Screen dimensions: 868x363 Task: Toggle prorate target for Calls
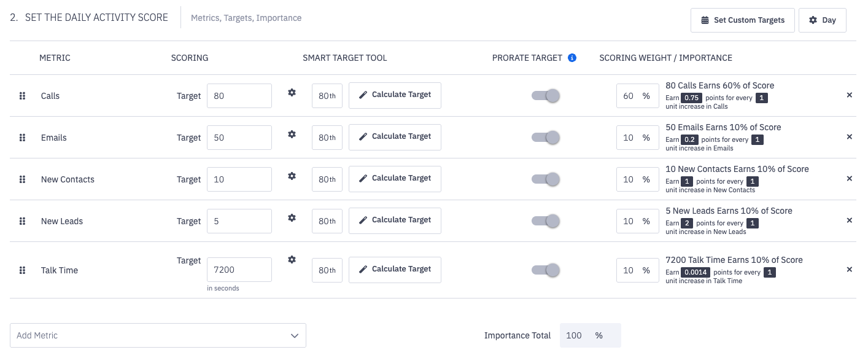point(546,96)
